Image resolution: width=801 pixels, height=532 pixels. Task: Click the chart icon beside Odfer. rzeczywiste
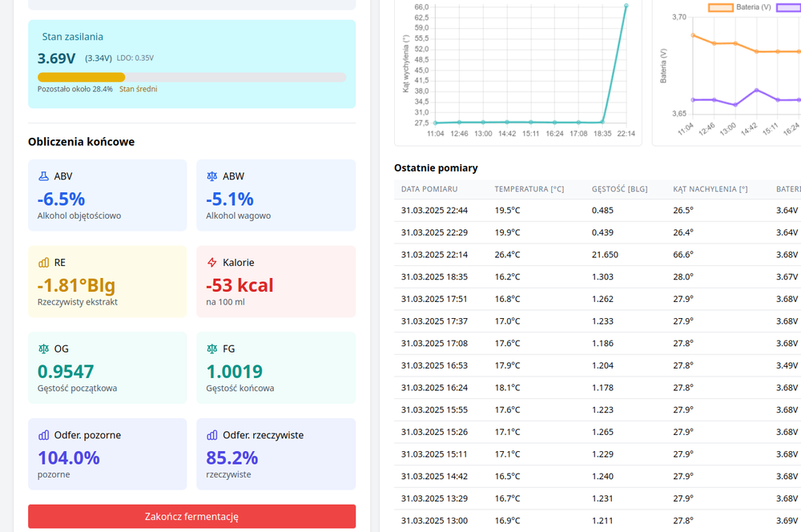coord(212,436)
